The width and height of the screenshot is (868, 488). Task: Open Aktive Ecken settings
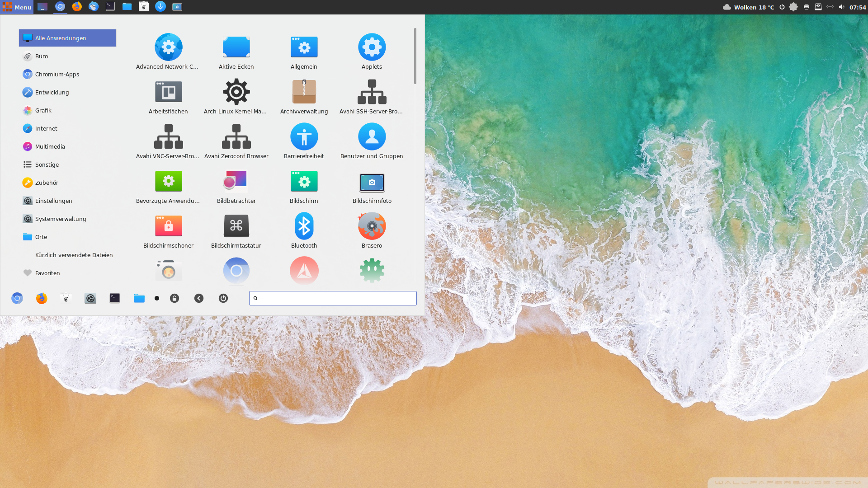pos(236,47)
